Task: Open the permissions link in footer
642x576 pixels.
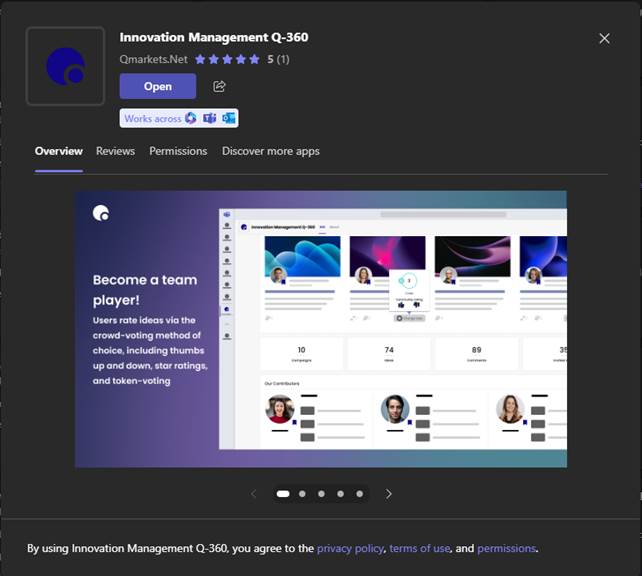Action: tap(506, 549)
